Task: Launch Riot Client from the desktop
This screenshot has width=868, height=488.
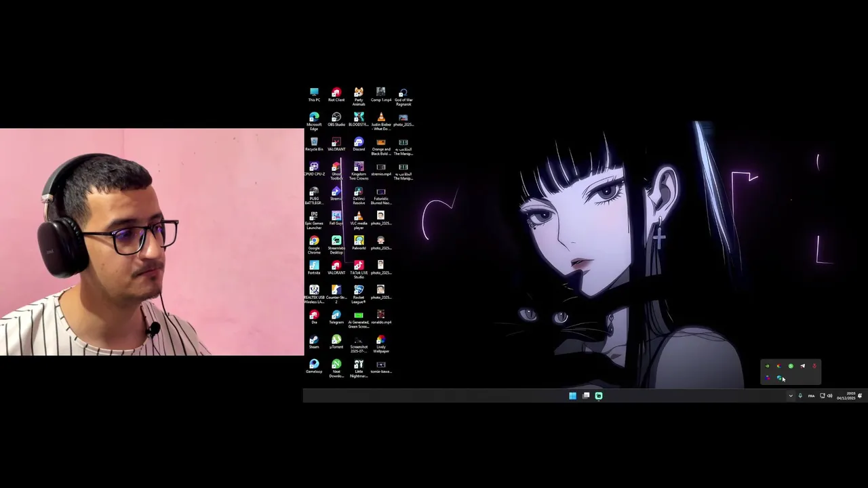Action: click(x=336, y=95)
